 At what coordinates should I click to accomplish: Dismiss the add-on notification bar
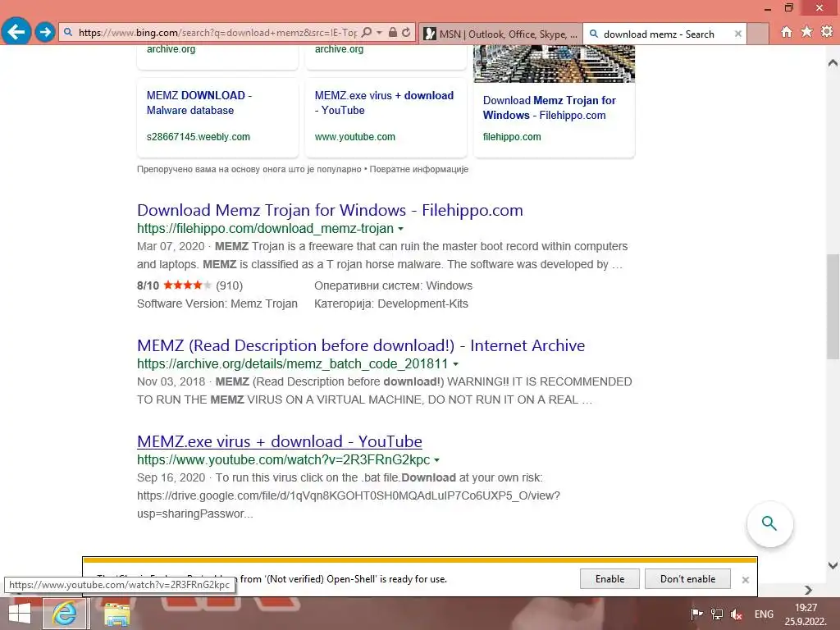coord(745,580)
